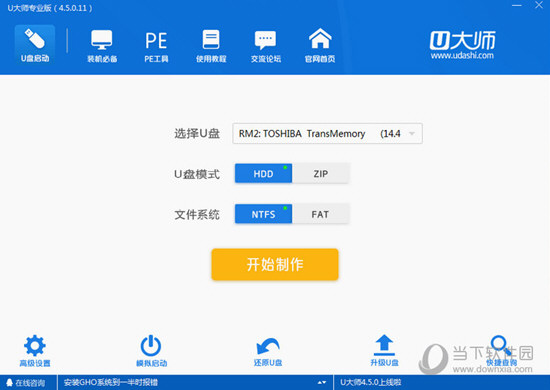Click 安装GHO系统到一半时报错 news text
Viewport: 550px width, 390px height.
(110, 383)
